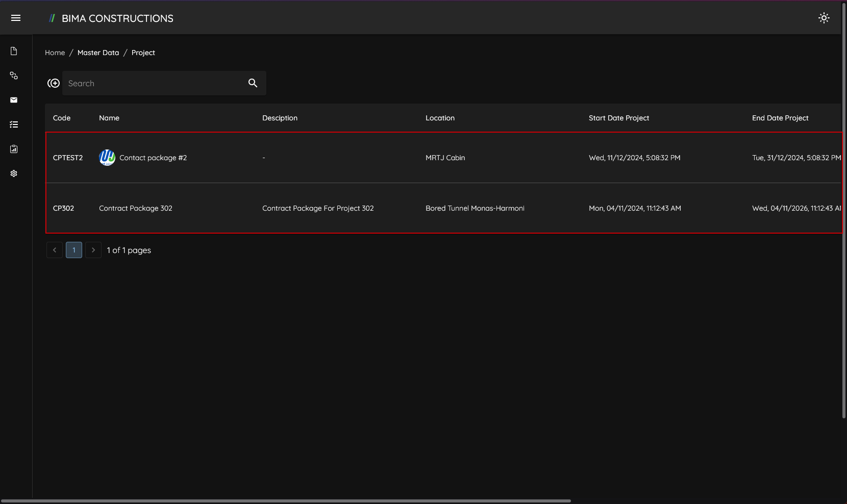Open Master Data breadcrumb link
The height and width of the screenshot is (504, 847).
click(98, 53)
